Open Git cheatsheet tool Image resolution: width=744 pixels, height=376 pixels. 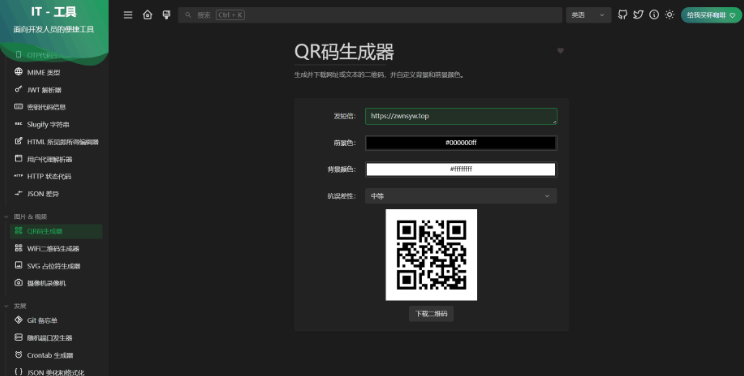tap(56, 320)
